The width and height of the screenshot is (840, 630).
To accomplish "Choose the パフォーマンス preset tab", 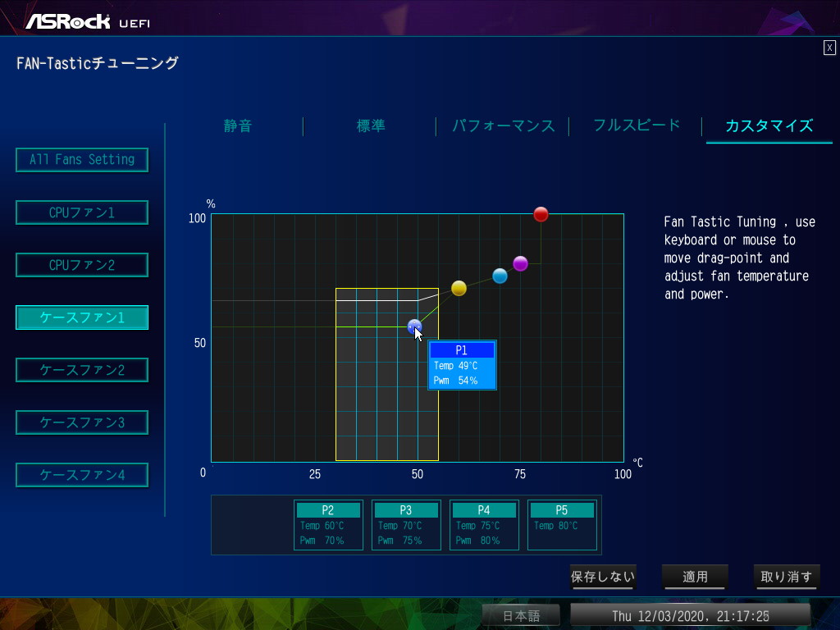I will (504, 126).
